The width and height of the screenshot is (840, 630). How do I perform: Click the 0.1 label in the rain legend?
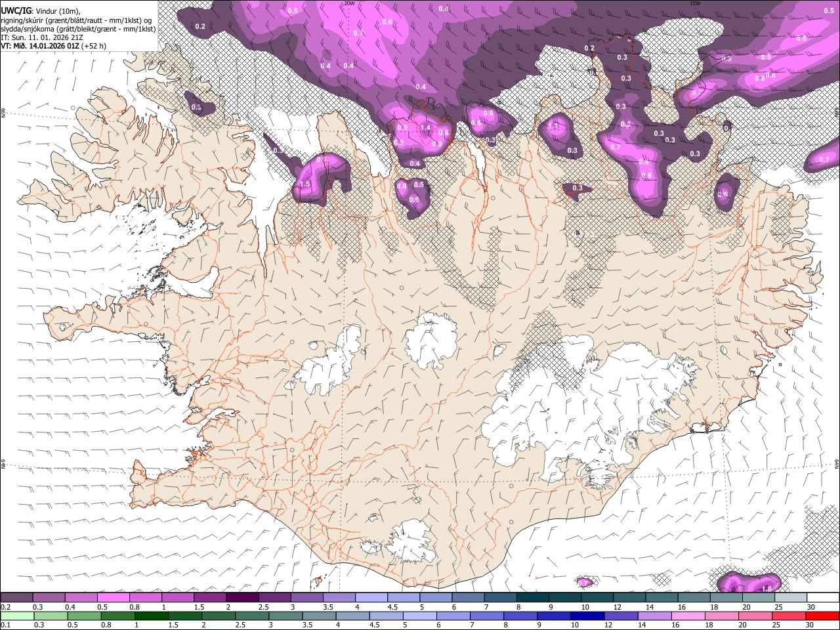[x=5, y=625]
